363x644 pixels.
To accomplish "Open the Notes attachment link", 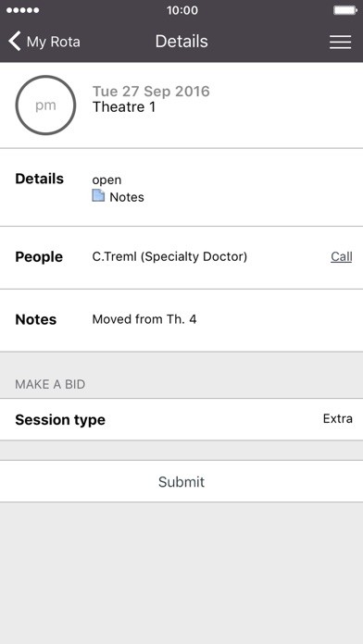I will (127, 197).
